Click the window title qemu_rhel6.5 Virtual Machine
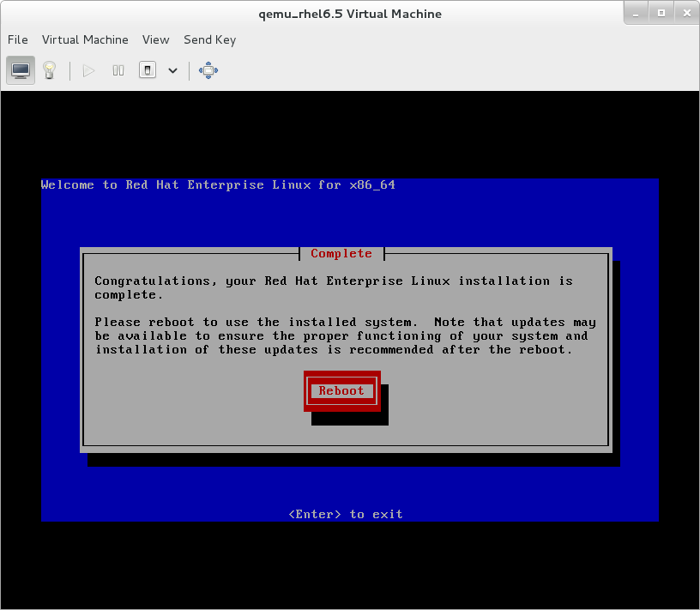Image resolution: width=700 pixels, height=610 pixels. [x=350, y=14]
